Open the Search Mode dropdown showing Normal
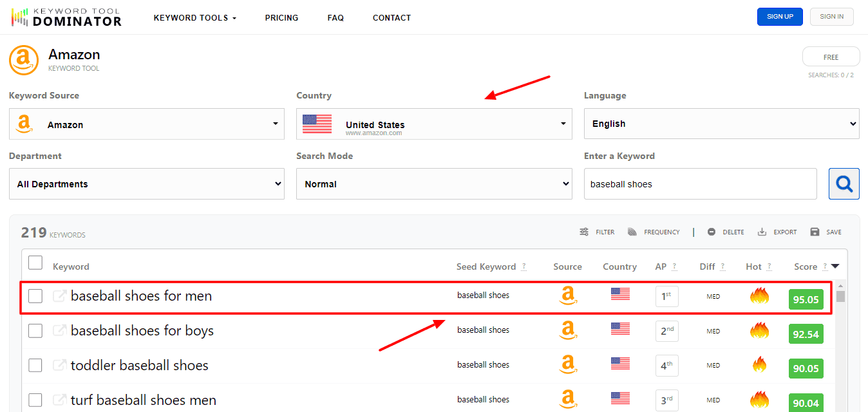Image resolution: width=868 pixels, height=412 pixels. coord(434,184)
